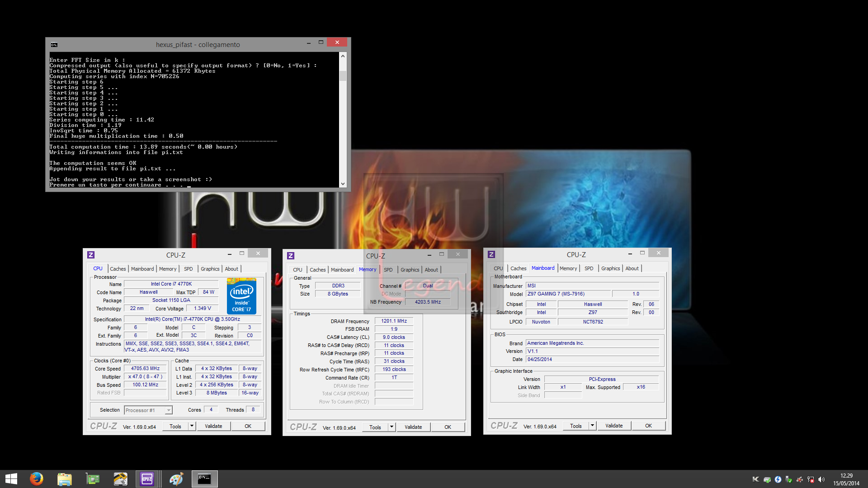The height and width of the screenshot is (488, 868).
Task: Select the About tab in the CPU window
Action: 231,269
